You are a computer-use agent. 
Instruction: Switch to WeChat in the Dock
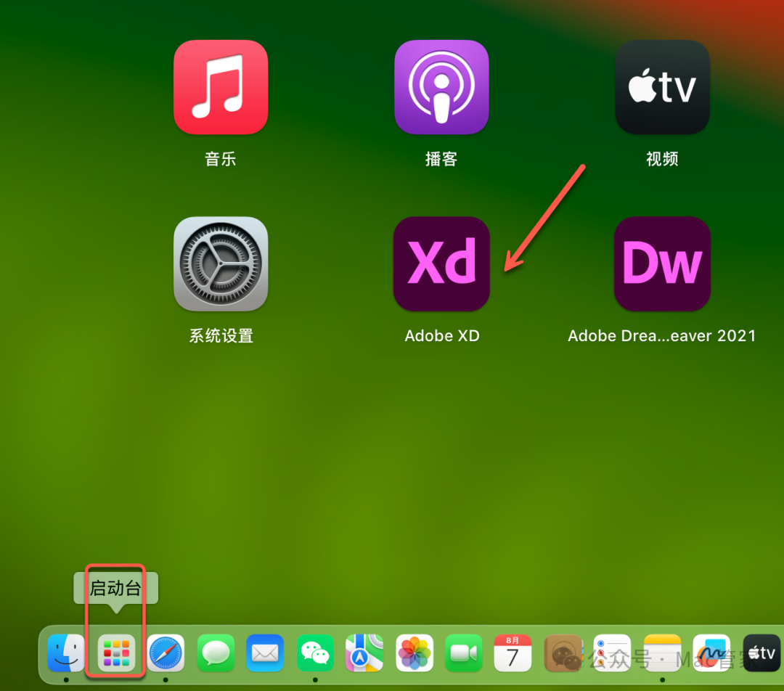click(315, 653)
